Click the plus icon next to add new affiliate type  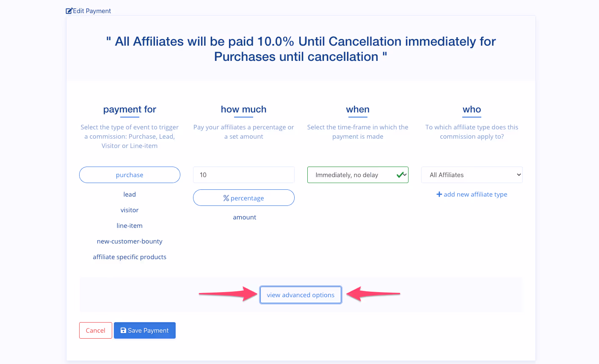click(439, 194)
